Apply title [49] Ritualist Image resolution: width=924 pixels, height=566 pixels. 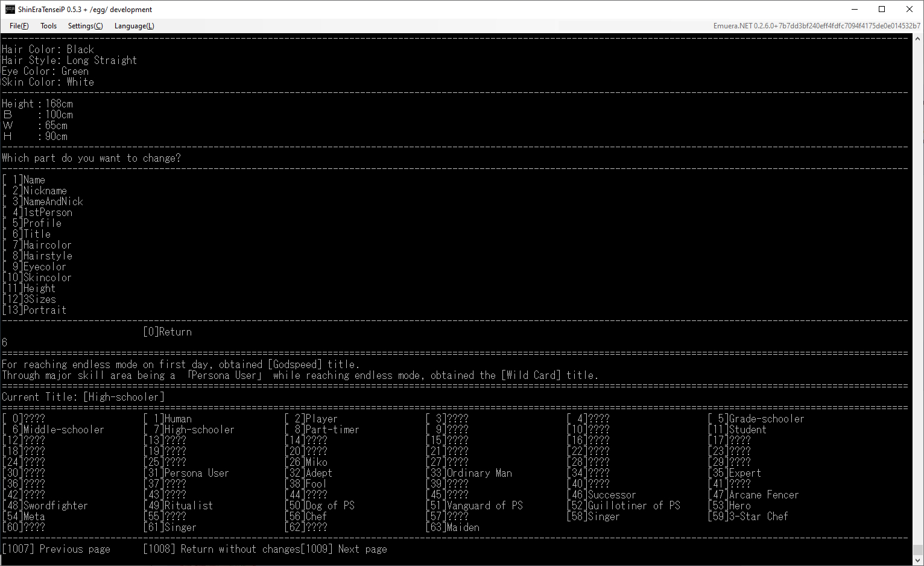point(178,506)
